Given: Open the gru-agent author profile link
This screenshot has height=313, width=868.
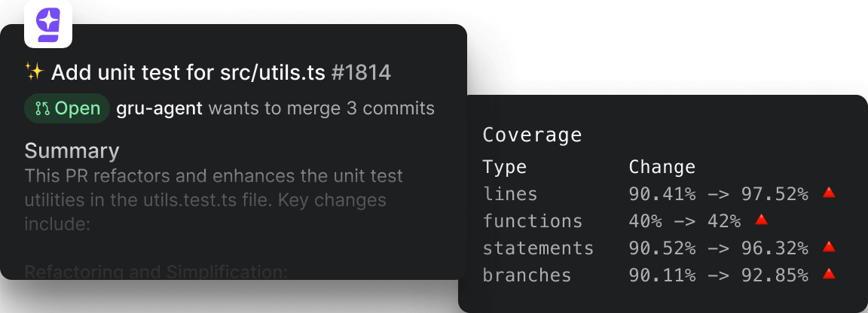Looking at the screenshot, I should tap(159, 108).
